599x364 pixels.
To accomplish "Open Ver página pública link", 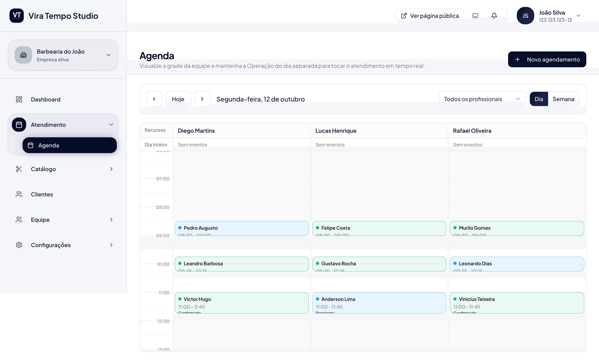I will 430,16.
